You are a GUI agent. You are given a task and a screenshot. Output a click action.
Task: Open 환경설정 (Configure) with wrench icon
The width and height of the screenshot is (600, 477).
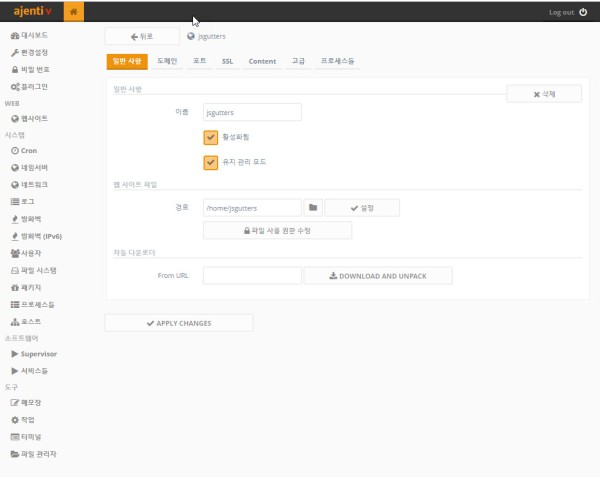[x=29, y=52]
